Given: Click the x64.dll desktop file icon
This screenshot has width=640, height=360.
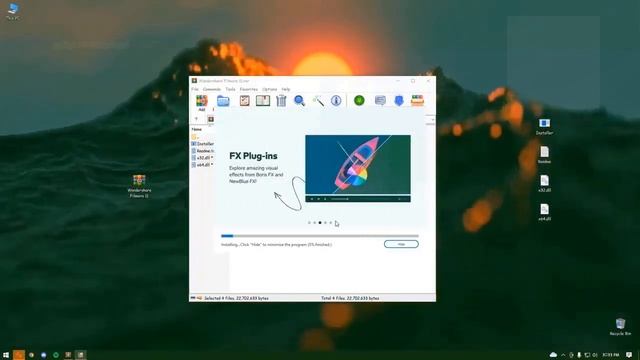Looking at the screenshot, I should [x=544, y=212].
